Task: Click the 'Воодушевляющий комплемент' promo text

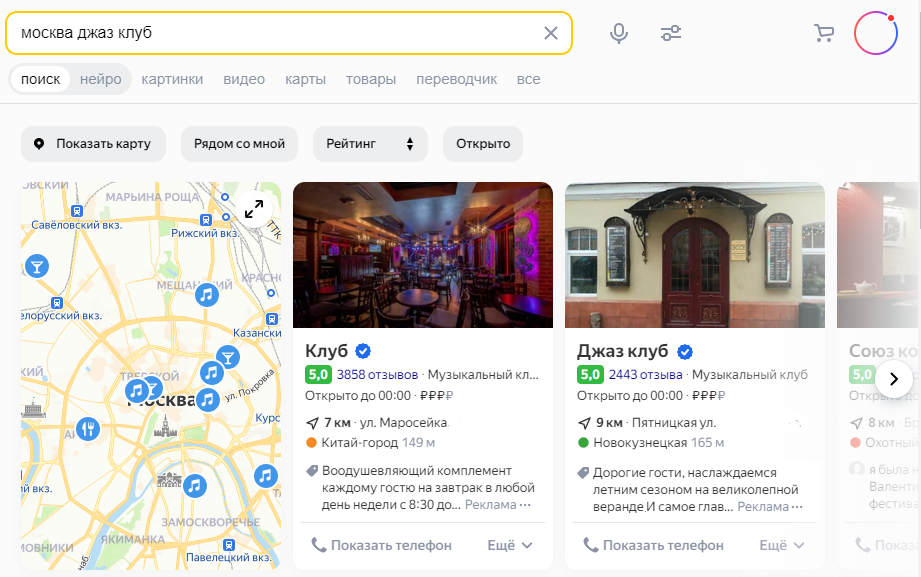Action: pos(428,488)
